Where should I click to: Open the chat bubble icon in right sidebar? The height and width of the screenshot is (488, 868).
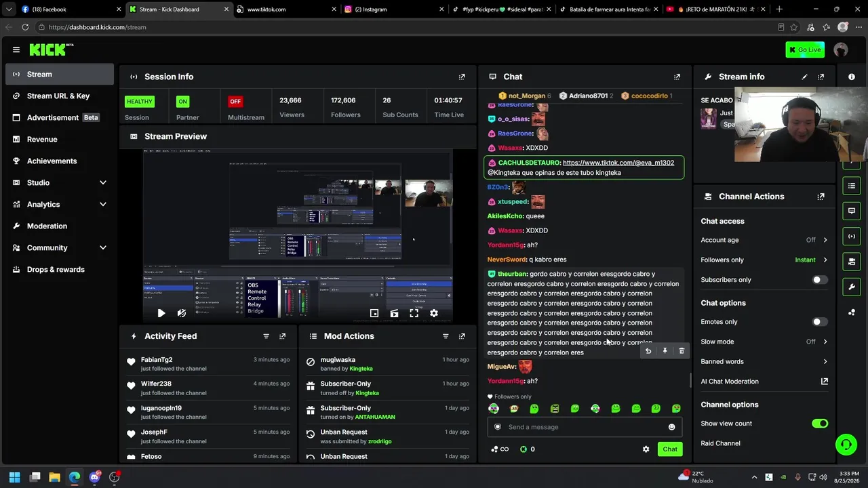pos(852,211)
